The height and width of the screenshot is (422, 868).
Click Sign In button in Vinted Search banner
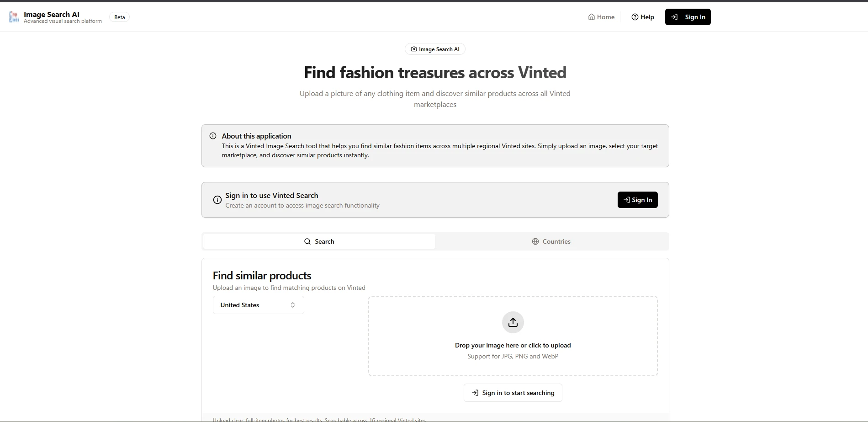coord(637,200)
